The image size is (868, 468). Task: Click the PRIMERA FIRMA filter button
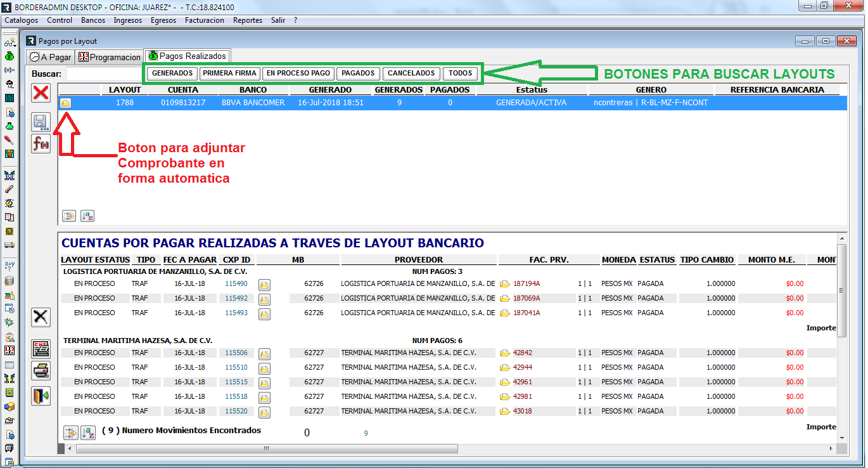(230, 74)
